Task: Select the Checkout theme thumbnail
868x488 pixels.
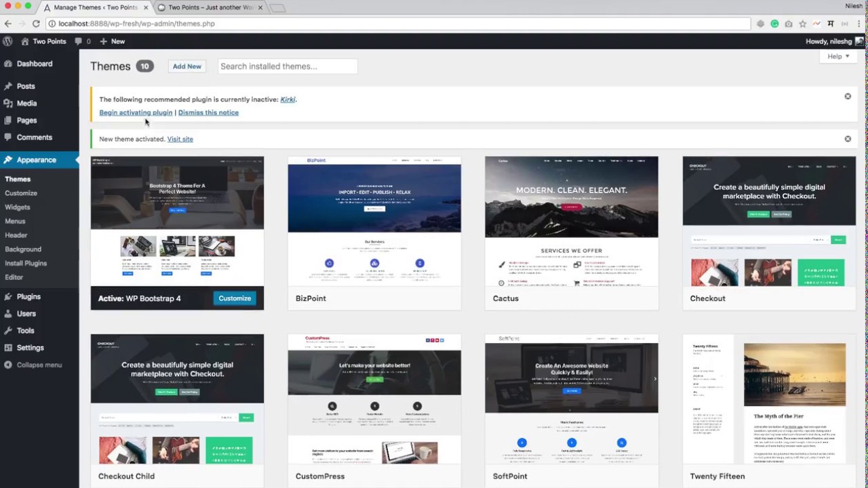Action: click(769, 222)
